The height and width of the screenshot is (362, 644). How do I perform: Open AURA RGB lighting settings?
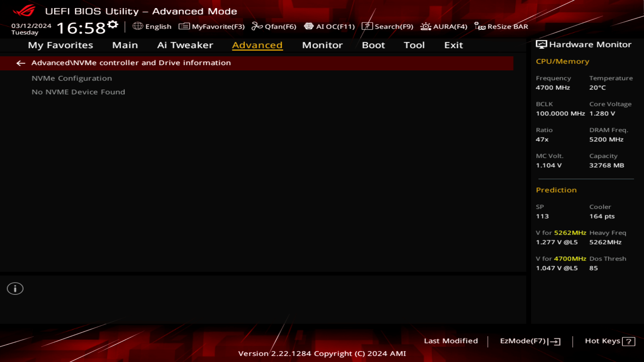(443, 26)
